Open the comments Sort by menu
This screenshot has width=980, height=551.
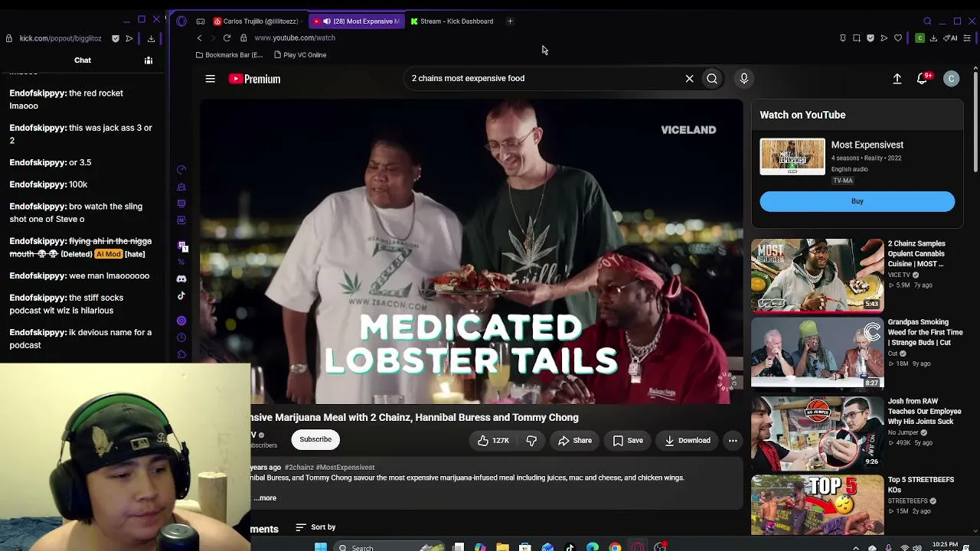point(315,527)
